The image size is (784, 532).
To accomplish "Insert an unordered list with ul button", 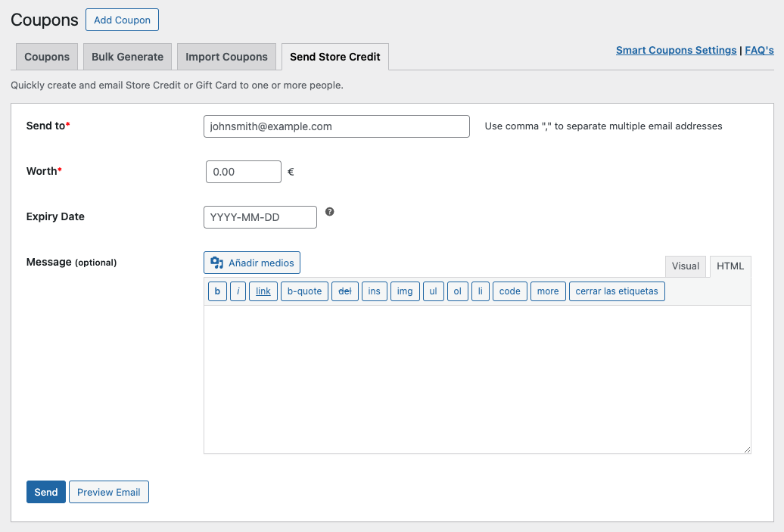I will pos(433,291).
